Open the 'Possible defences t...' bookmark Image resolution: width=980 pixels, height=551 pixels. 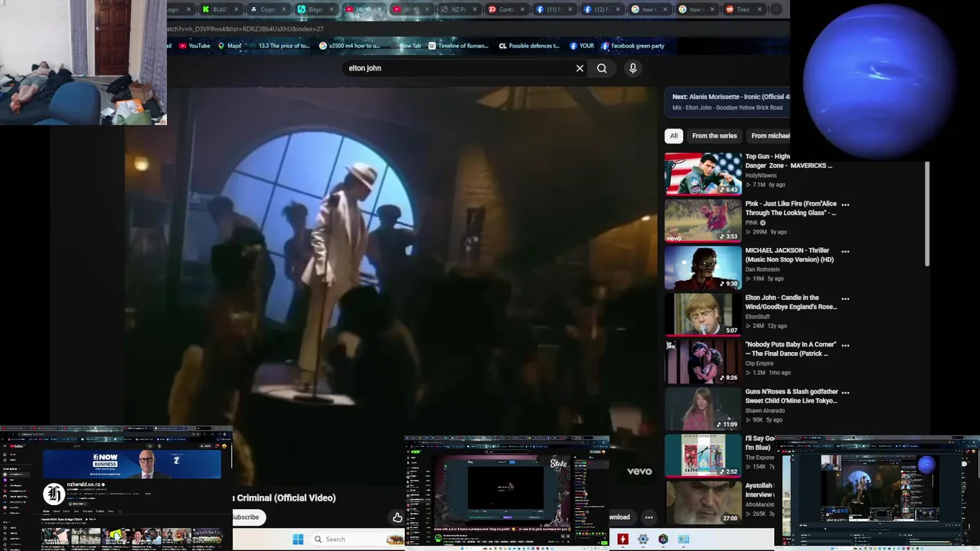528,46
